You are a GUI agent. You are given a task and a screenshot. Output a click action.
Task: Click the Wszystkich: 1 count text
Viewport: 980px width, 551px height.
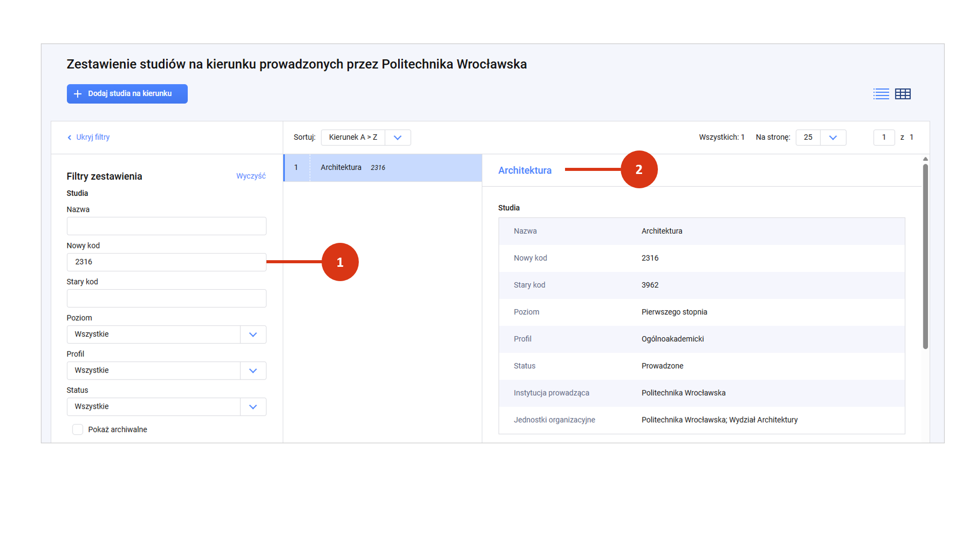pyautogui.click(x=722, y=137)
